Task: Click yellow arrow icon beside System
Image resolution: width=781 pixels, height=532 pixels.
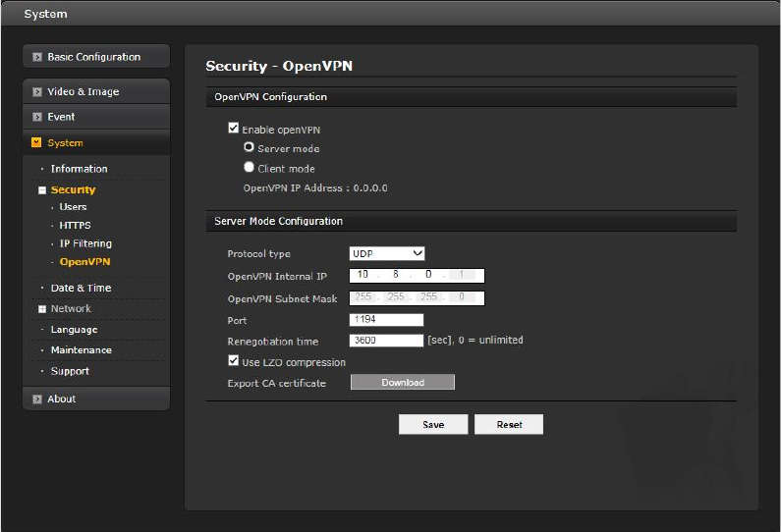Action: click(x=36, y=143)
